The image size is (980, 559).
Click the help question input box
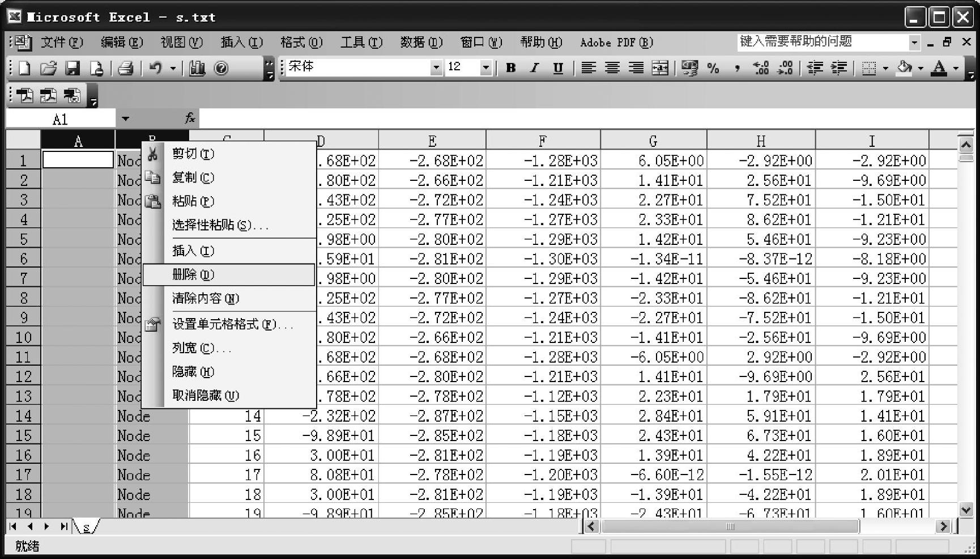click(823, 42)
